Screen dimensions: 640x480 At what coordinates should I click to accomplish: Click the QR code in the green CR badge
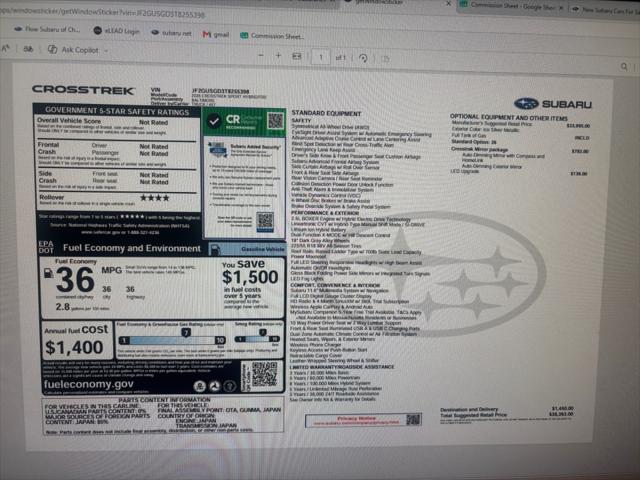(276, 120)
